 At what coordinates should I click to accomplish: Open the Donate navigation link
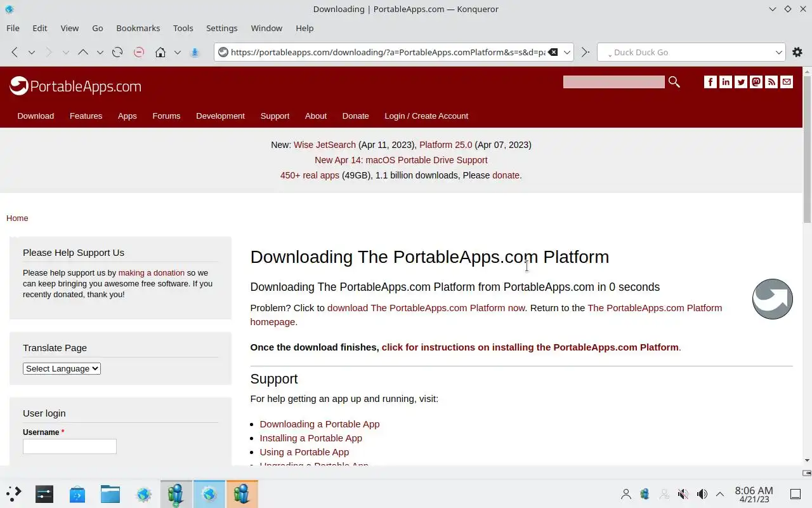355,116
